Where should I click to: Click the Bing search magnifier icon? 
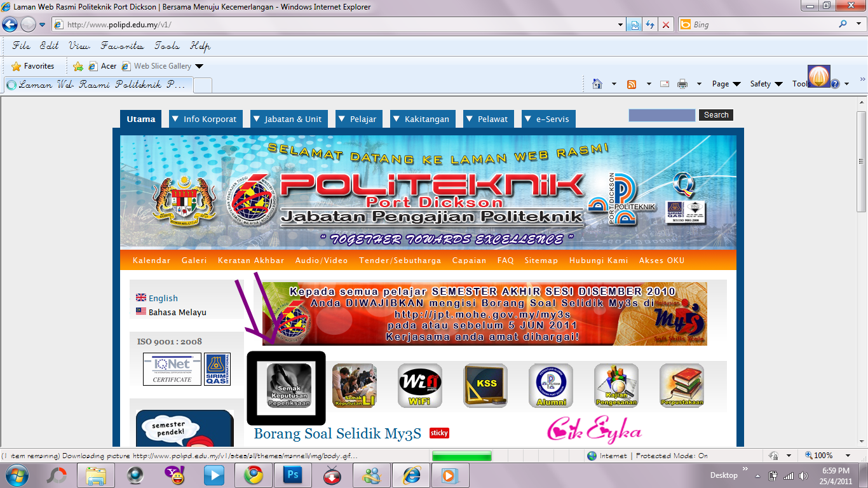(x=843, y=24)
